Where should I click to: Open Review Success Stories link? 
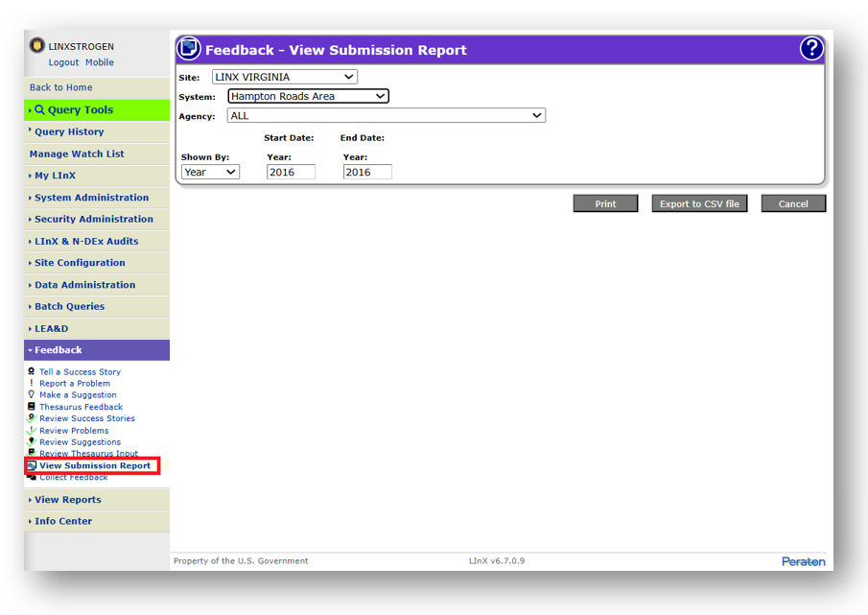click(87, 418)
